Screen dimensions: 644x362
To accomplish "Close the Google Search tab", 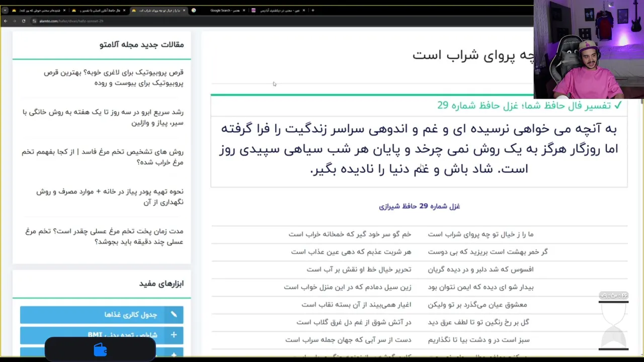I will coord(244,10).
